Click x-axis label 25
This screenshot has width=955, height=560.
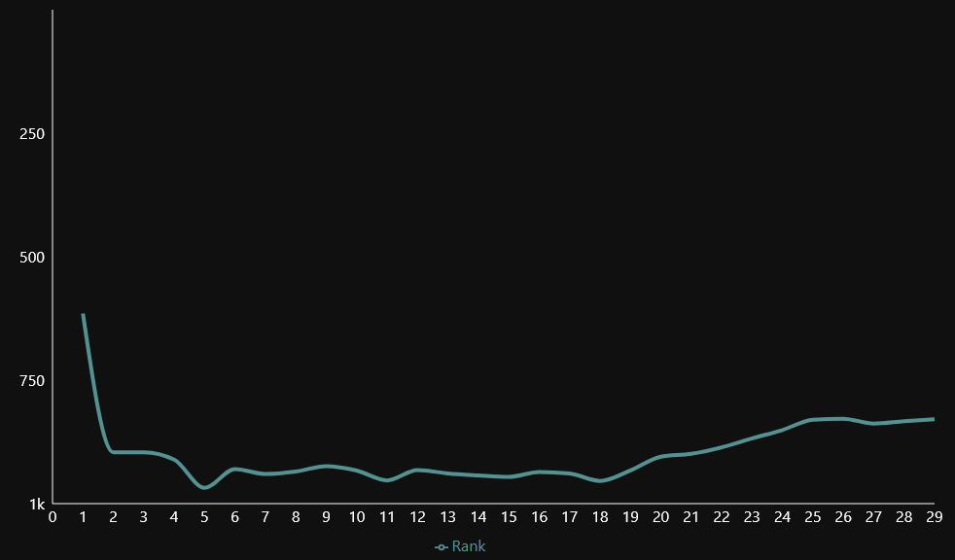(812, 517)
